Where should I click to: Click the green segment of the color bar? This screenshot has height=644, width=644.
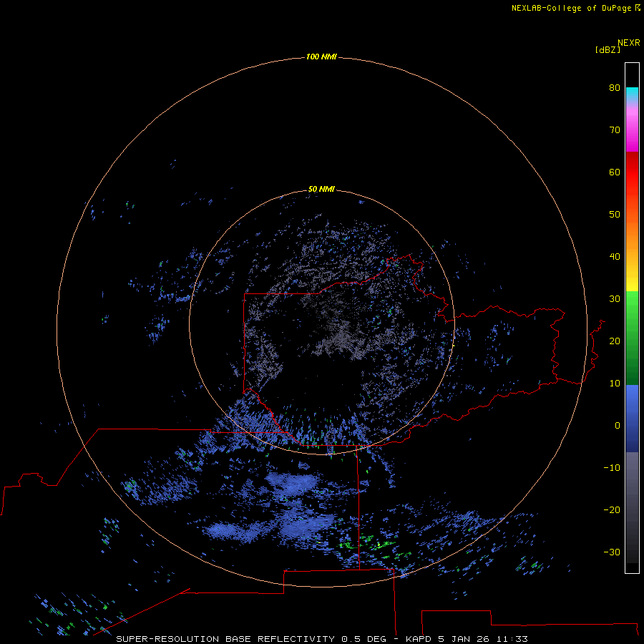coord(632,338)
